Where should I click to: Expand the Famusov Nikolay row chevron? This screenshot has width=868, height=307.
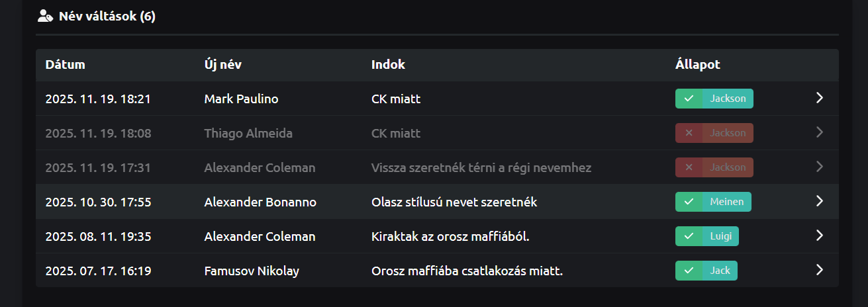pos(819,271)
